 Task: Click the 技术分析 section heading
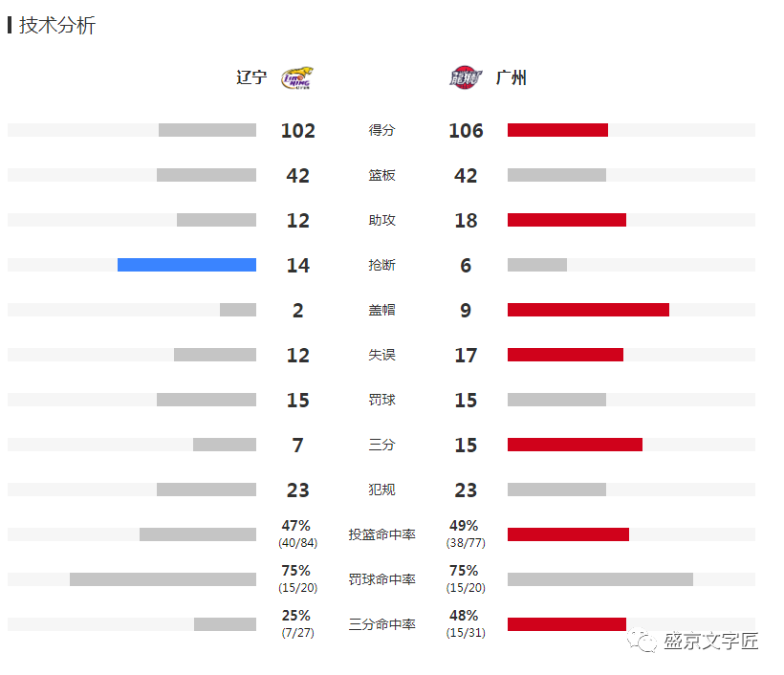[x=57, y=26]
